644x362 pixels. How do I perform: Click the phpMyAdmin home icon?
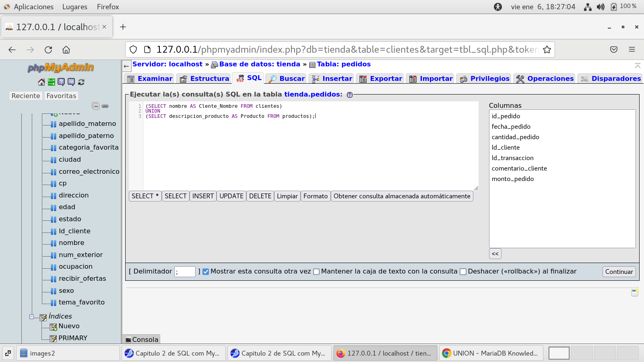tap(41, 82)
